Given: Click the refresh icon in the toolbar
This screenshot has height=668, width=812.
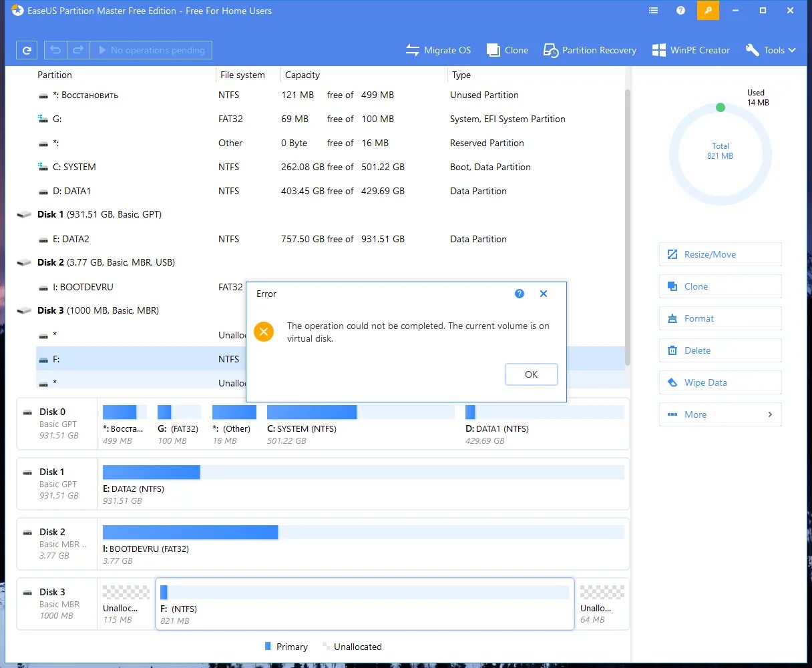Looking at the screenshot, I should tap(27, 50).
